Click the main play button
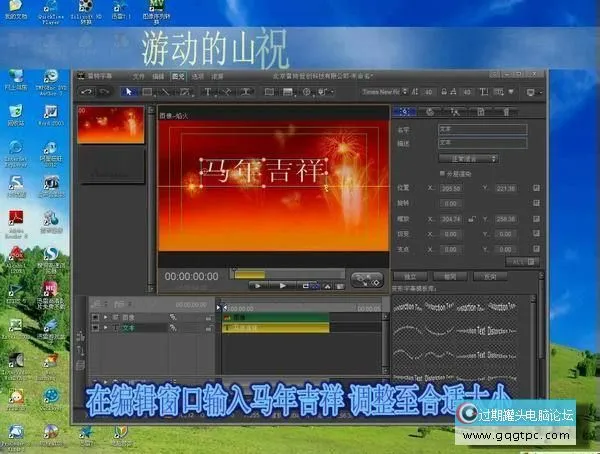 pyautogui.click(x=282, y=286)
